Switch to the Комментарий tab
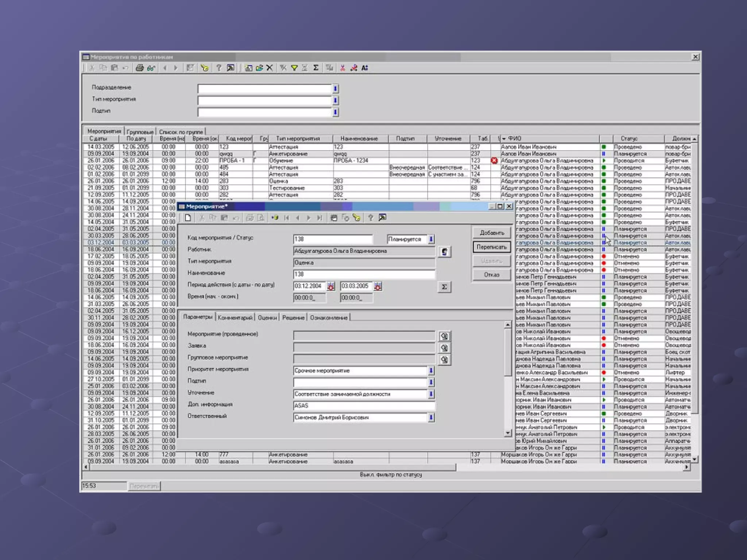The image size is (747, 560). pos(235,318)
